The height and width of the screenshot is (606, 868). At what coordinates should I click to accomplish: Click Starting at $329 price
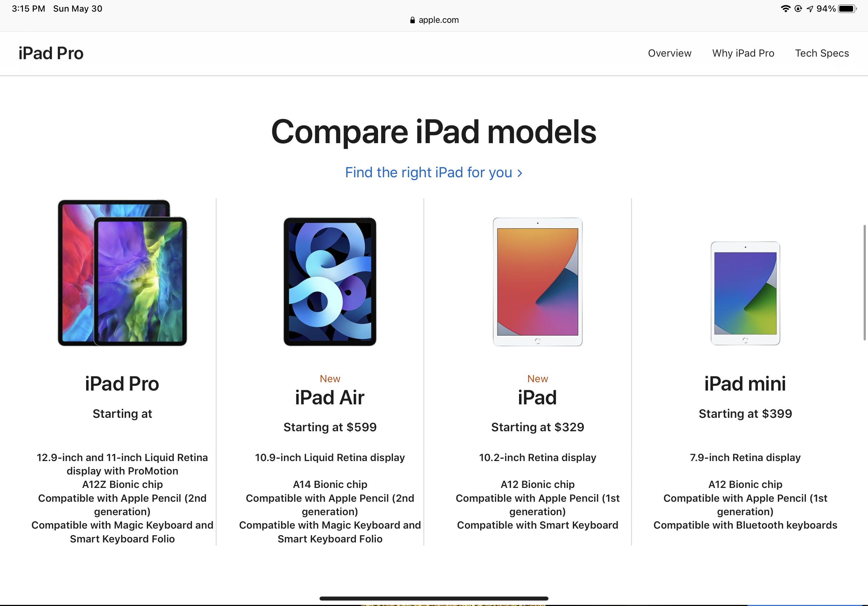538,427
